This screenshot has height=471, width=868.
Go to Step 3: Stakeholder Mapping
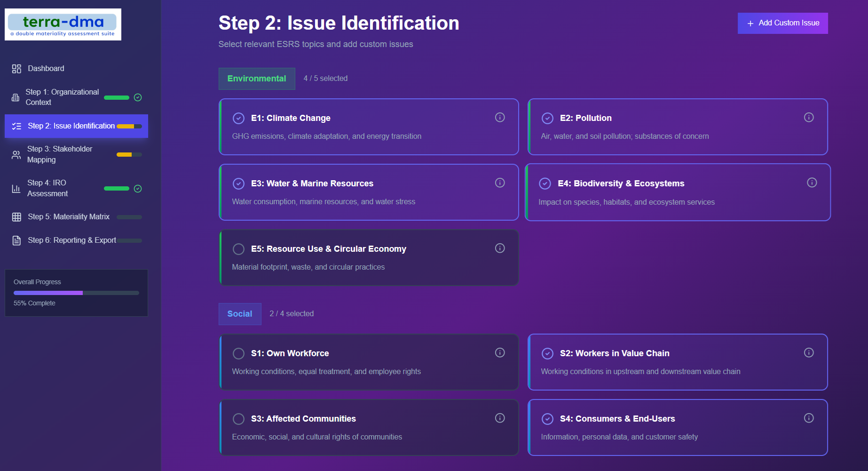coord(60,154)
